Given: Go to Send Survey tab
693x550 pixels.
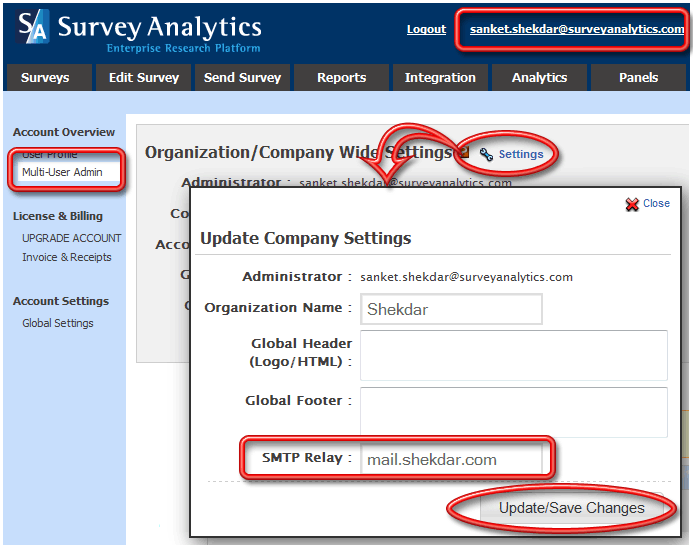Looking at the screenshot, I should tap(242, 78).
